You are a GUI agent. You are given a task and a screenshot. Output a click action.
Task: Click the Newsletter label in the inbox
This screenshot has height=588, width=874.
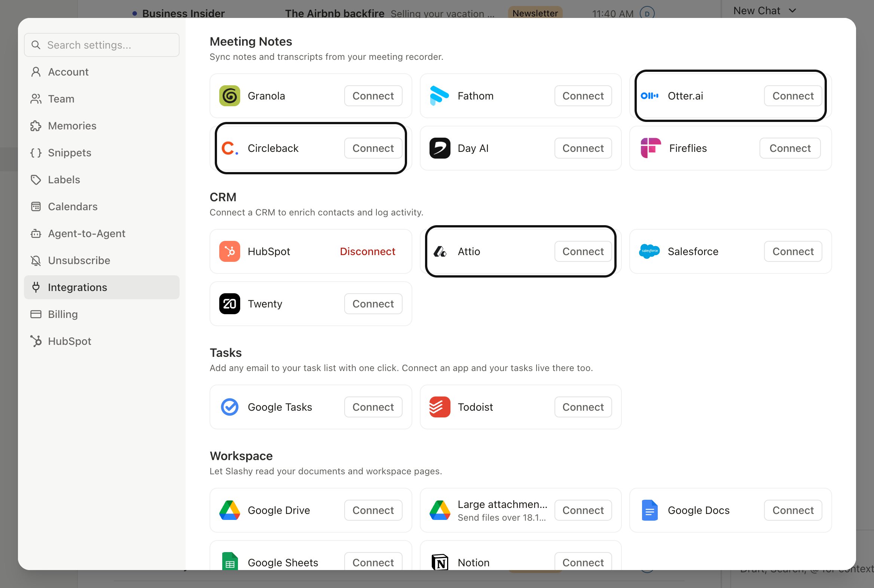[x=535, y=13]
